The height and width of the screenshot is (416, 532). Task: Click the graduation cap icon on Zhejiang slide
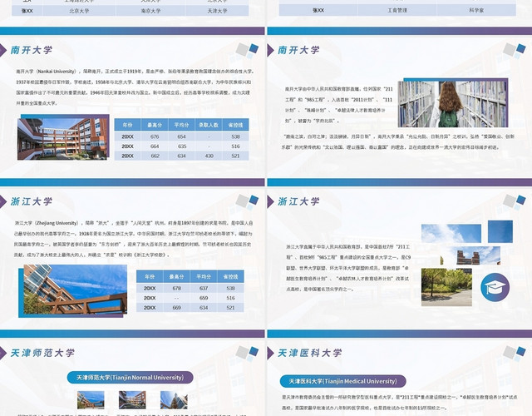coord(495,287)
